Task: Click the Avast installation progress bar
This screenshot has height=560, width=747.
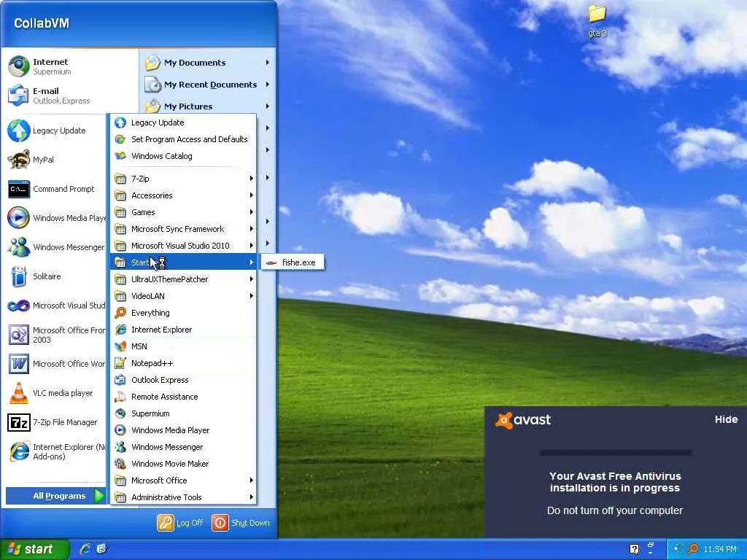Action: (x=616, y=453)
